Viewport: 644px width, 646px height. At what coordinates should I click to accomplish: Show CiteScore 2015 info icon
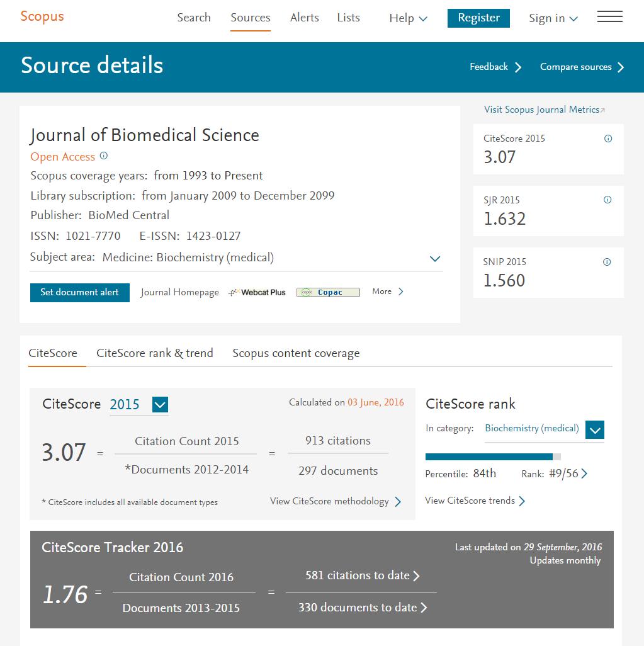click(607, 139)
